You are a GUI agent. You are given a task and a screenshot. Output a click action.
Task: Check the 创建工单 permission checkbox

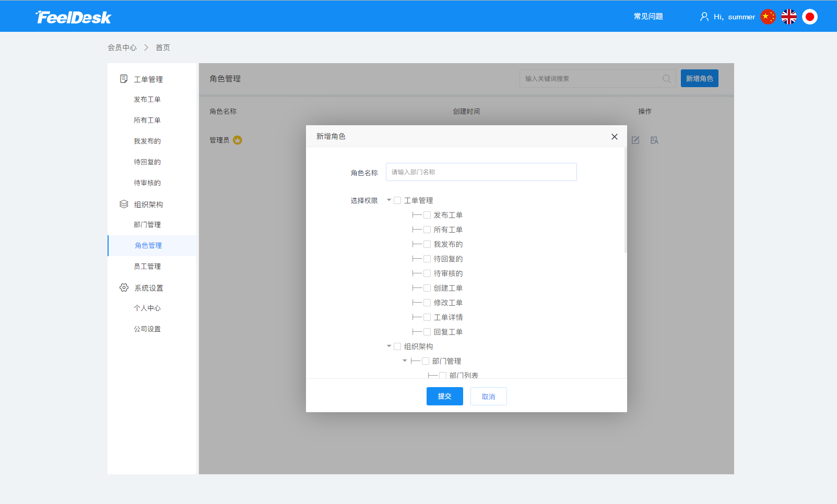[427, 288]
